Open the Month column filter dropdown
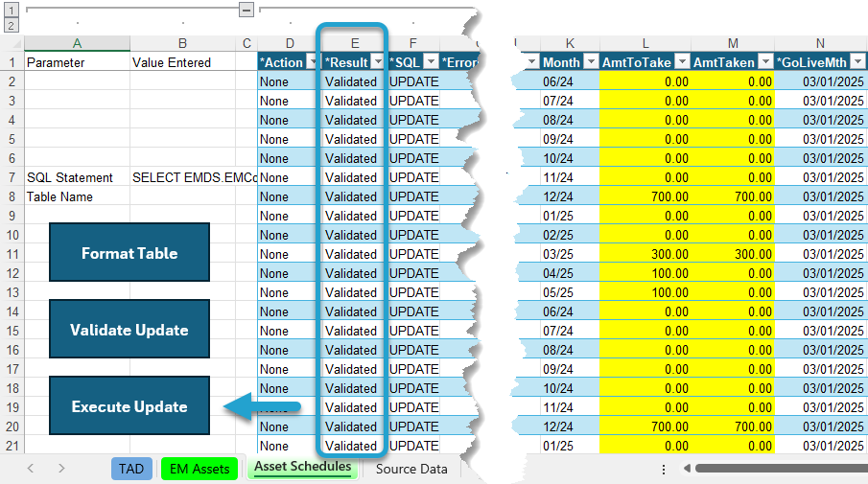The height and width of the screenshot is (484, 868). coord(592,62)
